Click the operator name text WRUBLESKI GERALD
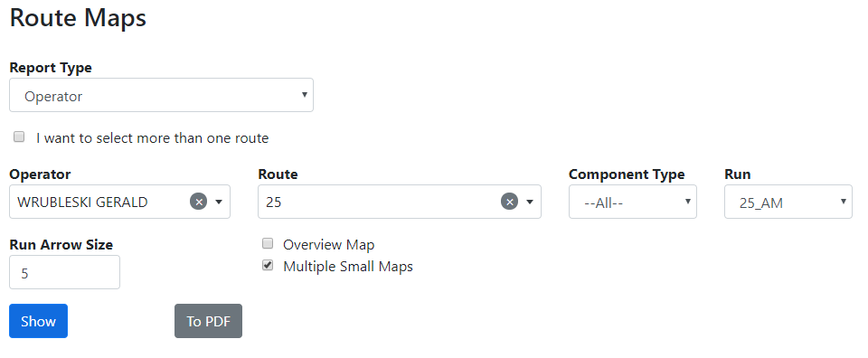 (82, 202)
